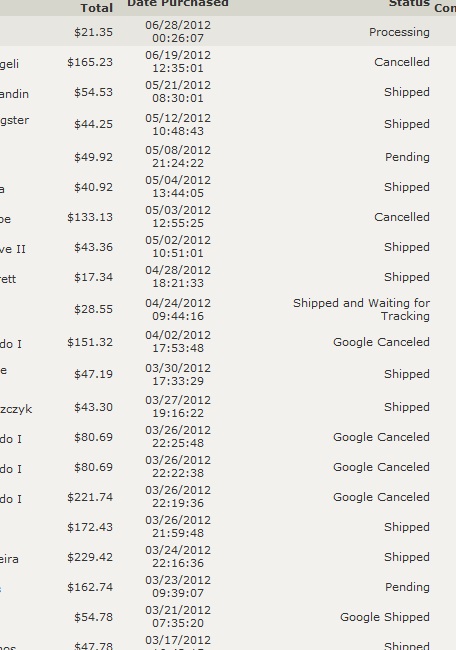Click the $162.74 Pending order row
Image resolution: width=456 pixels, height=650 pixels.
click(228, 587)
